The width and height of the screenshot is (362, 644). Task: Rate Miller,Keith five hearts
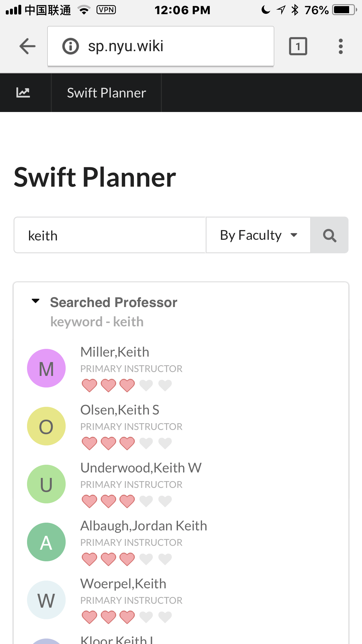pos(165,385)
